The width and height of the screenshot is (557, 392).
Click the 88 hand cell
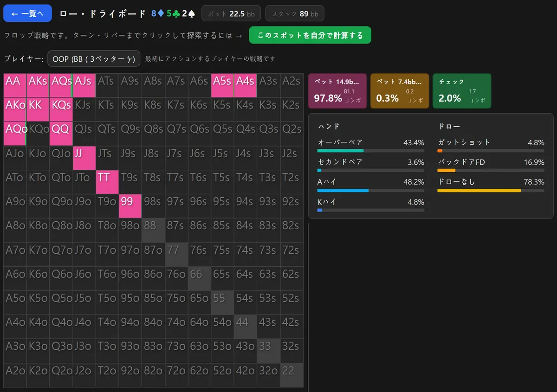pyautogui.click(x=153, y=230)
